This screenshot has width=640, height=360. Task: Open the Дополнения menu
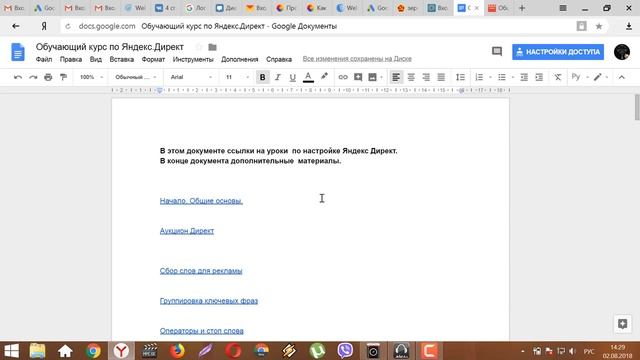240,59
